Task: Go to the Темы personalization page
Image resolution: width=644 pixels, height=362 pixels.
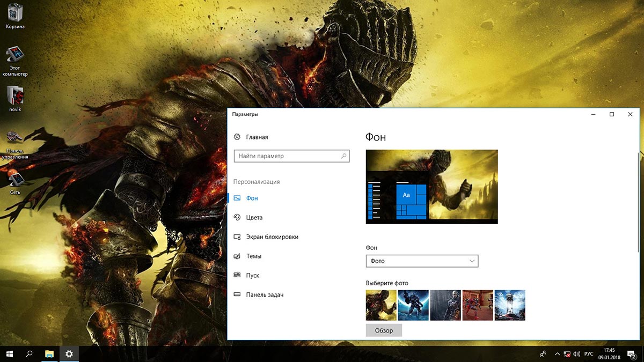Action: (253, 256)
